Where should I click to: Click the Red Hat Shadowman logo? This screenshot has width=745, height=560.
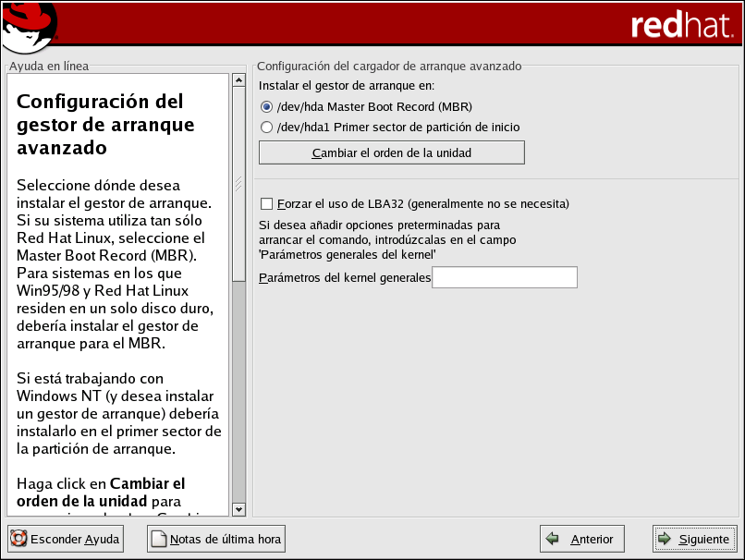point(30,27)
